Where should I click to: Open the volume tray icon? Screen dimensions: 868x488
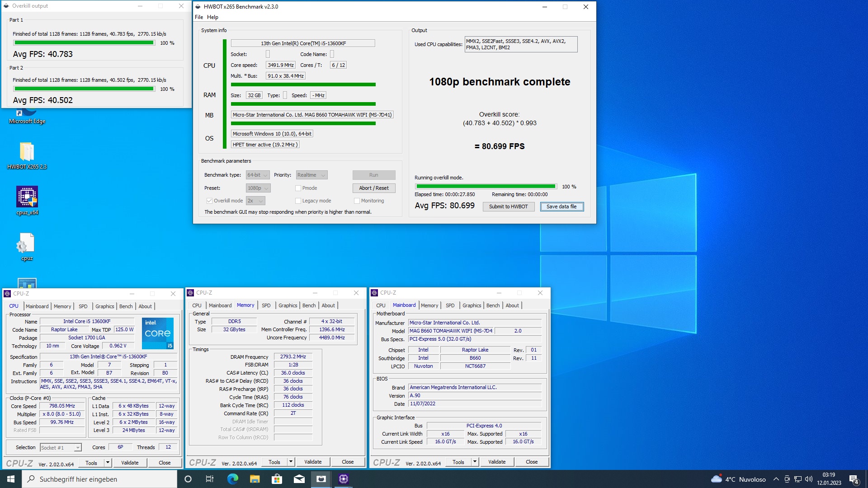(809, 479)
